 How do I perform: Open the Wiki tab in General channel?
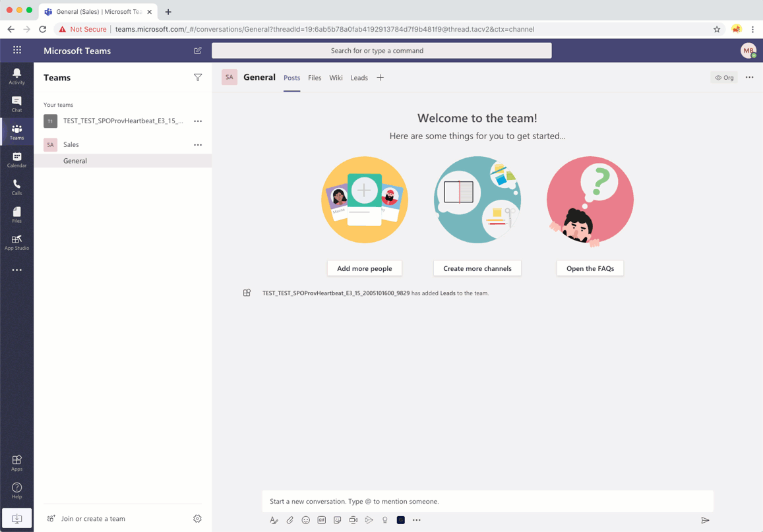point(336,77)
